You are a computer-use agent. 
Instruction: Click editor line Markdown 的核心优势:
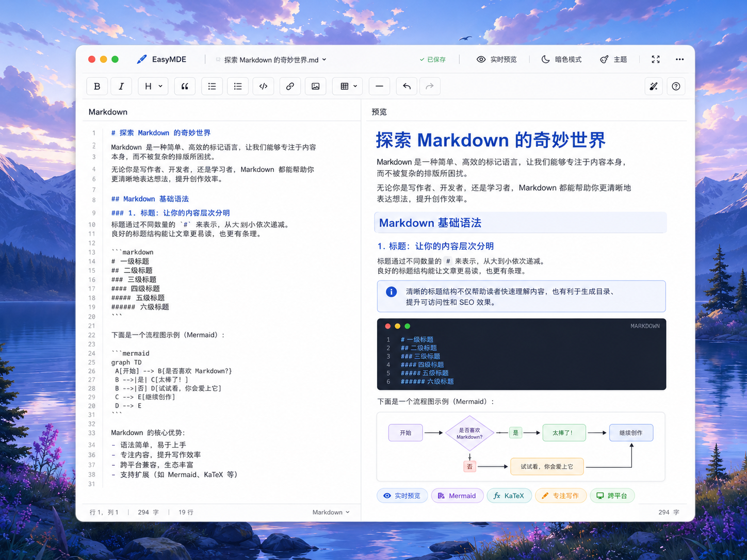point(148,433)
